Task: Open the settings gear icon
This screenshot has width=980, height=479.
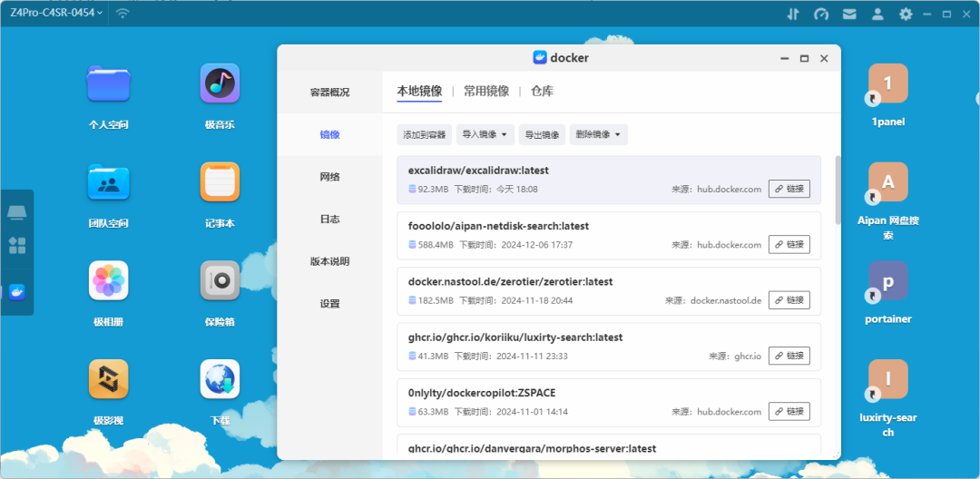Action: click(906, 14)
